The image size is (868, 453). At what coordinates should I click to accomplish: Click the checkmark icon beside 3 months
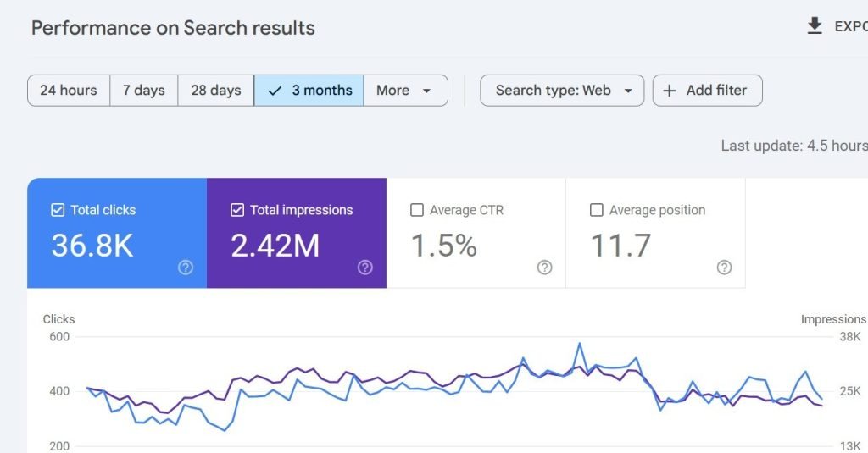click(x=275, y=91)
